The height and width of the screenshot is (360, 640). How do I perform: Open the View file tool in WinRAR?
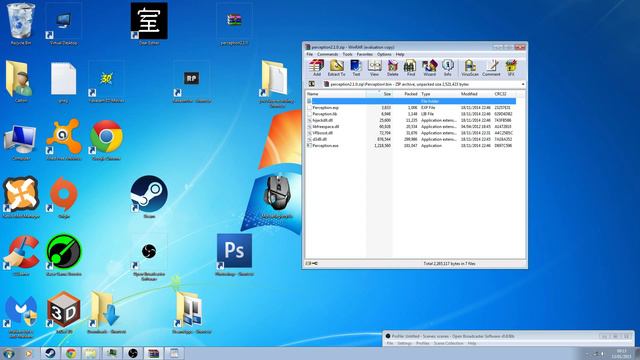tap(374, 68)
